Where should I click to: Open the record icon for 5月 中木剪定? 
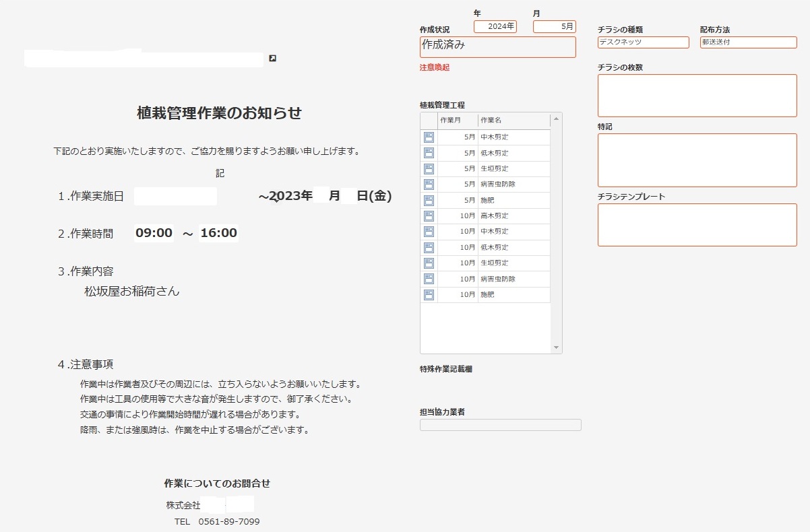point(429,137)
